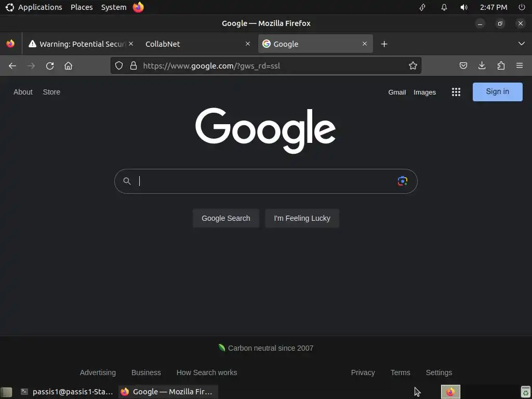This screenshot has width=532, height=399.
Task: Open a new tab with the plus button
Action: 384,44
